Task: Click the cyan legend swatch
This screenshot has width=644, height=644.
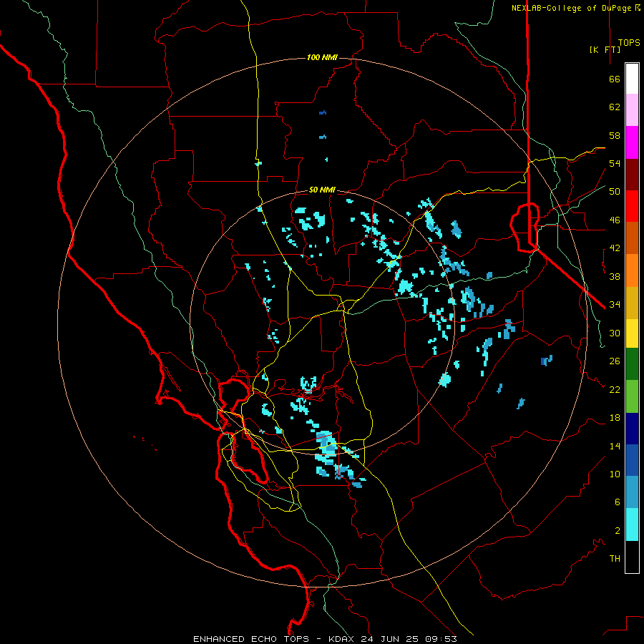Action: click(632, 525)
